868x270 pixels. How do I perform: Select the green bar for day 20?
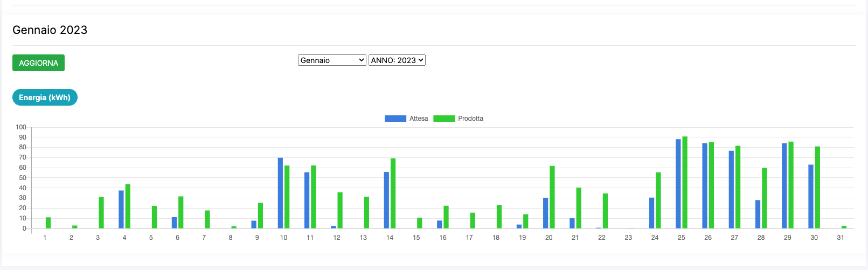(x=552, y=197)
